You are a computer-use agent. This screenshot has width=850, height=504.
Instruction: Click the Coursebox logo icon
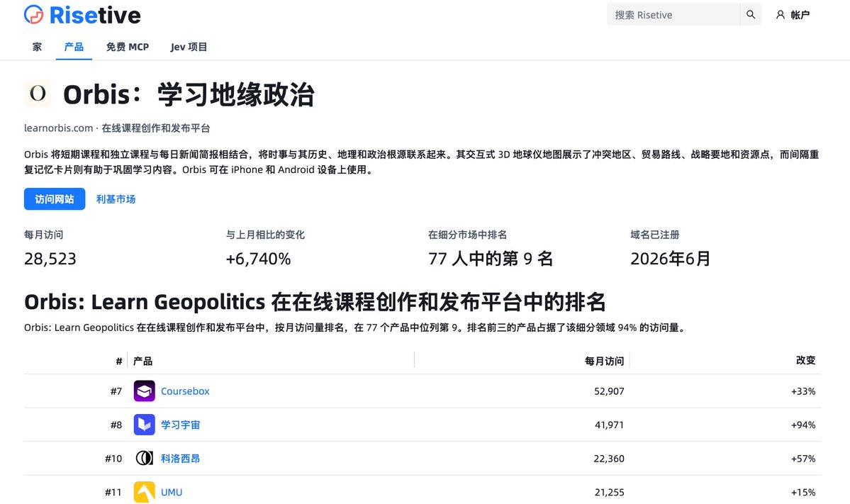click(144, 391)
